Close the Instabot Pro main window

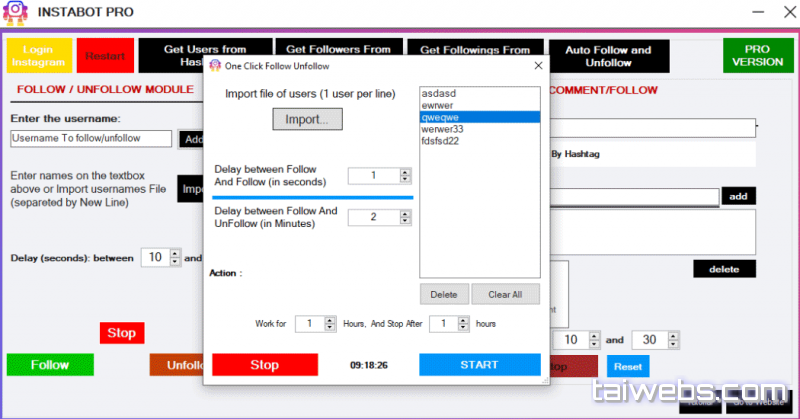coord(790,12)
